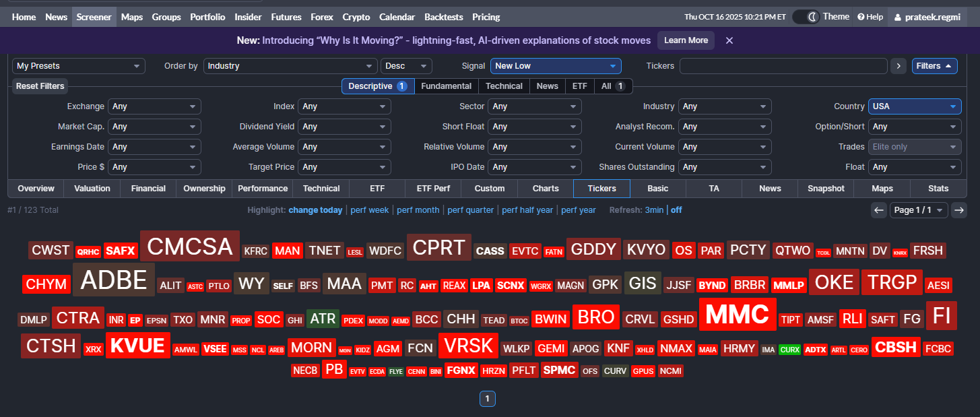The width and height of the screenshot is (980, 417).
Task: Open the Exchange filter dropdown
Action: coord(154,106)
